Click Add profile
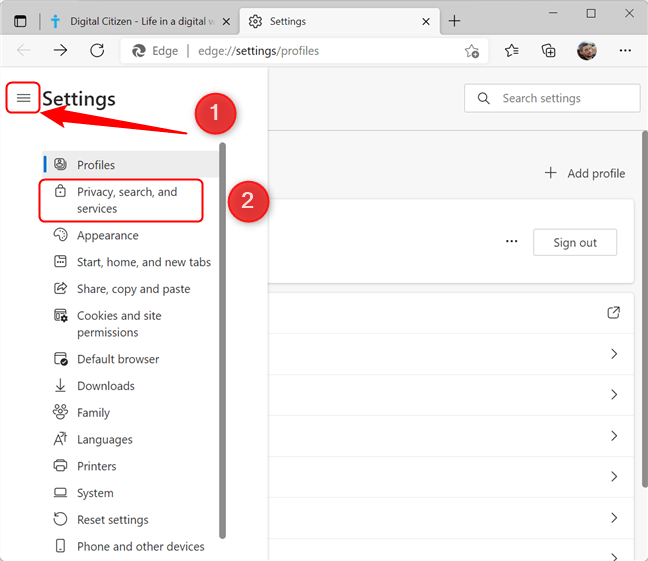Viewport: 648px width, 561px height. pyautogui.click(x=585, y=173)
